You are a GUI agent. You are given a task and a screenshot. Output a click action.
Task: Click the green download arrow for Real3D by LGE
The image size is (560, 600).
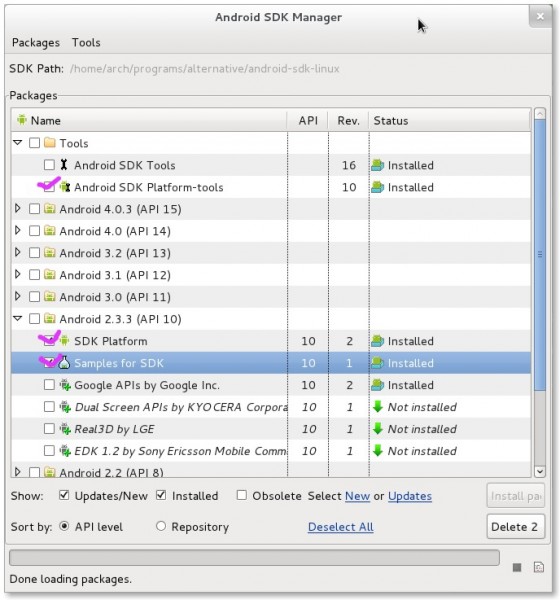[x=378, y=429]
